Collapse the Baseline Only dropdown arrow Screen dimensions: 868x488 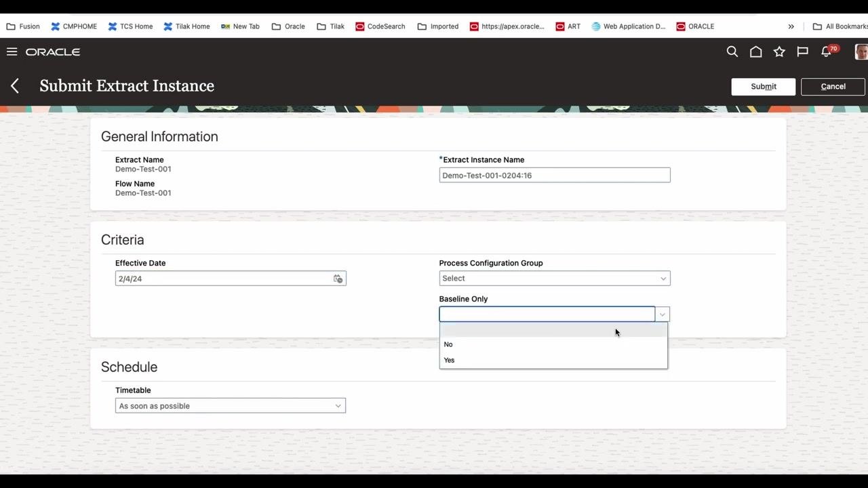(x=663, y=314)
